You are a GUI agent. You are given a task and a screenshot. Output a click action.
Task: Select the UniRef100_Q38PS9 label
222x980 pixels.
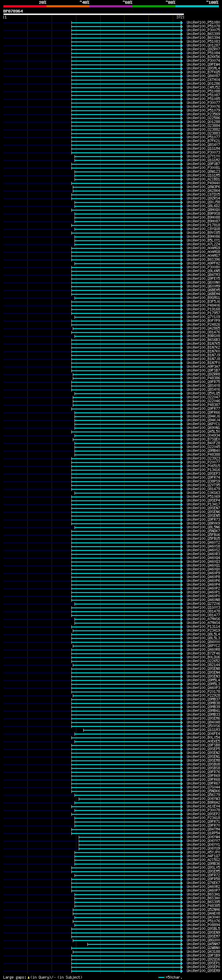(x=203, y=481)
